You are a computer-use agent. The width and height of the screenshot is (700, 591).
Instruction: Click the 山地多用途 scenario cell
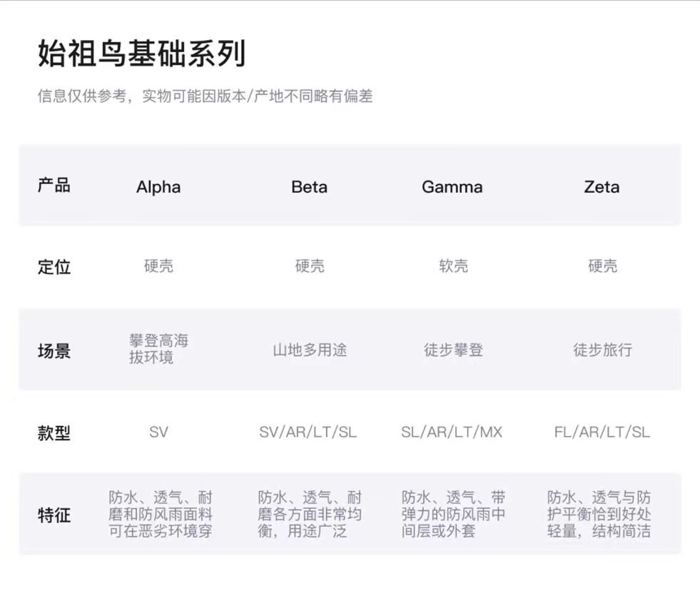tap(310, 350)
